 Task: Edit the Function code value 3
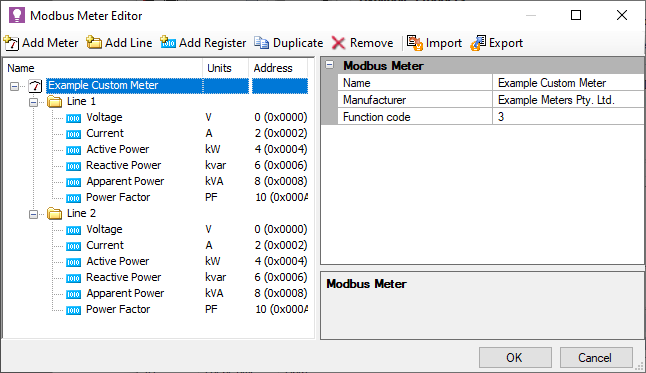click(568, 117)
